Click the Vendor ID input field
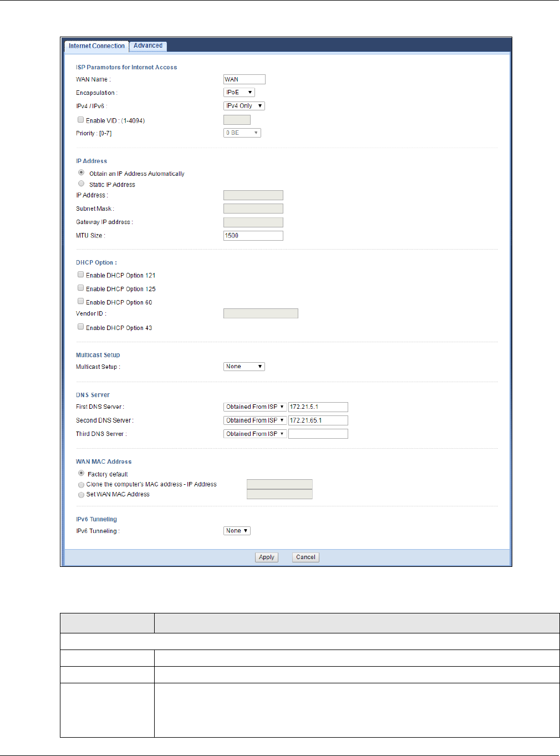This screenshot has width=560, height=756. pos(261,313)
